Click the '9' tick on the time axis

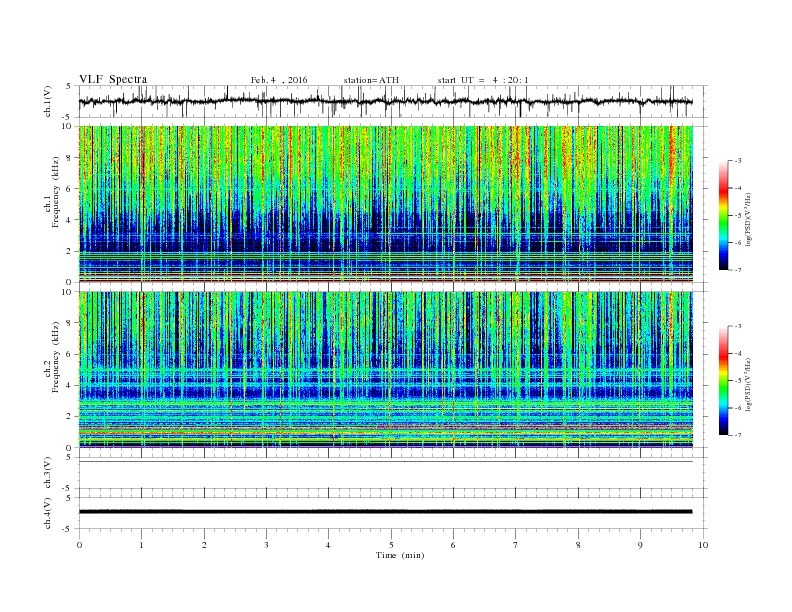click(640, 545)
